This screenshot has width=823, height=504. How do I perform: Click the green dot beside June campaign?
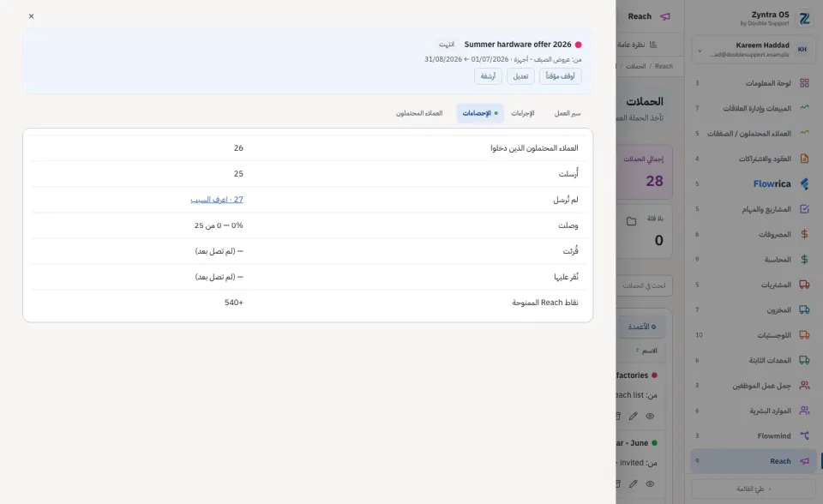(x=654, y=443)
